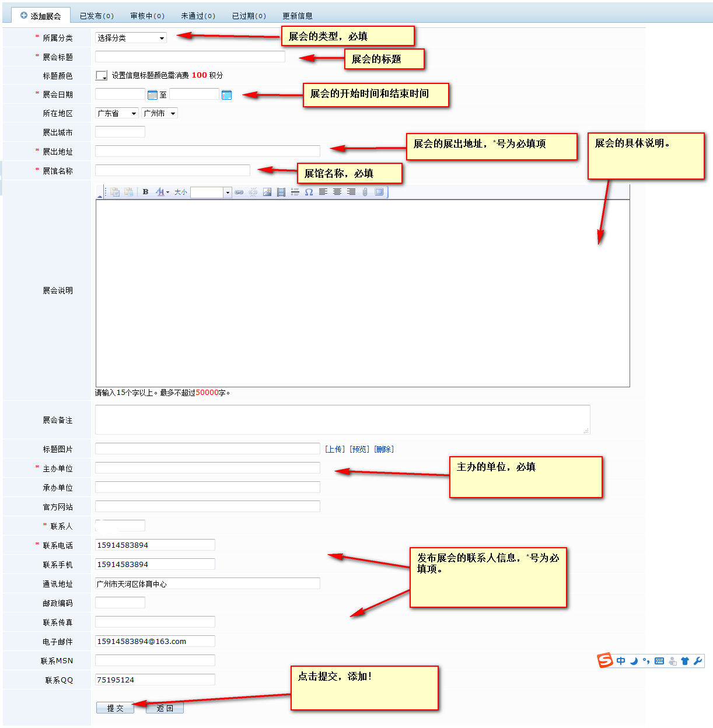Toggle Sogou Chinese/English input mode
The width and height of the screenshot is (713, 728).
pos(621,661)
